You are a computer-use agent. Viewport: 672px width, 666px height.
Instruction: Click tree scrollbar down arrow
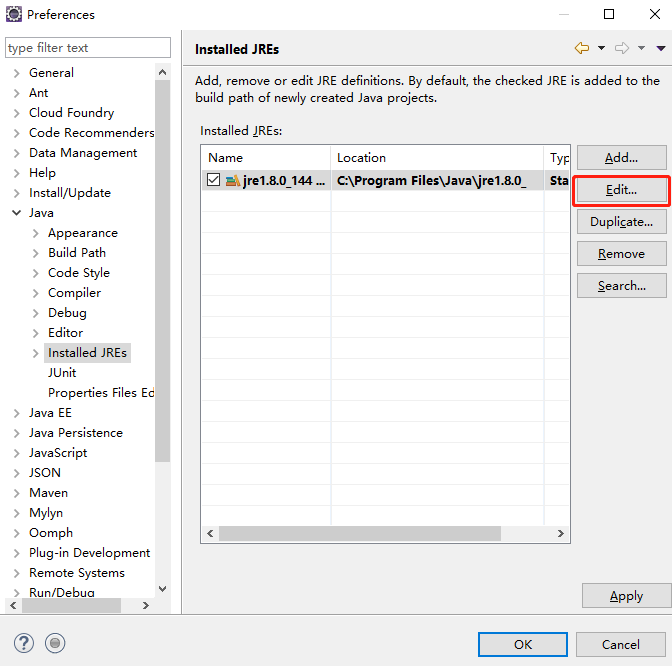point(162,589)
